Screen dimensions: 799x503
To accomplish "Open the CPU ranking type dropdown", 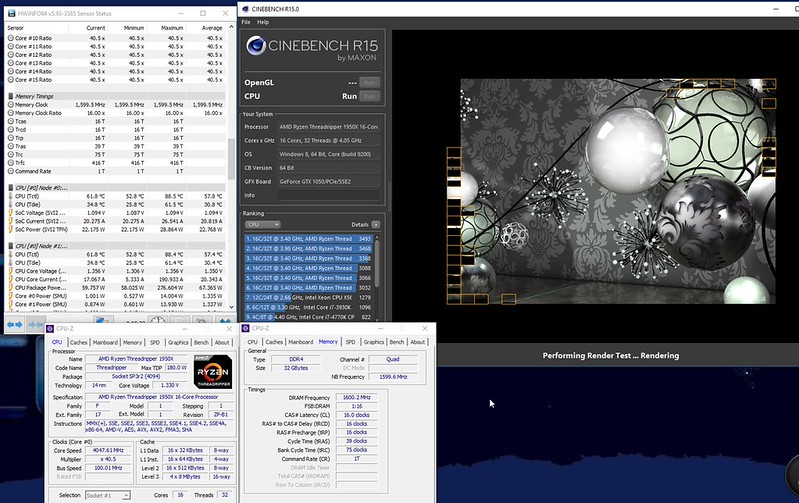I will pyautogui.click(x=263, y=224).
